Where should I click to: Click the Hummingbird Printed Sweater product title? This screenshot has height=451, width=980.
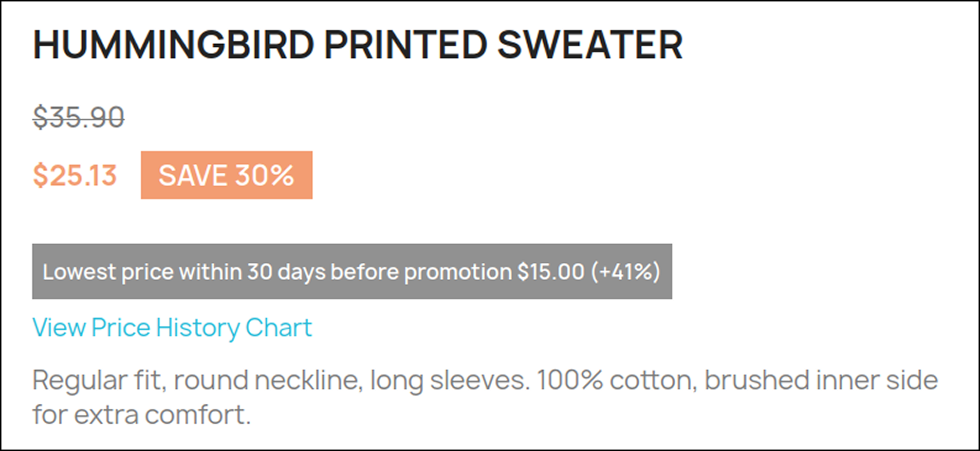tap(357, 45)
